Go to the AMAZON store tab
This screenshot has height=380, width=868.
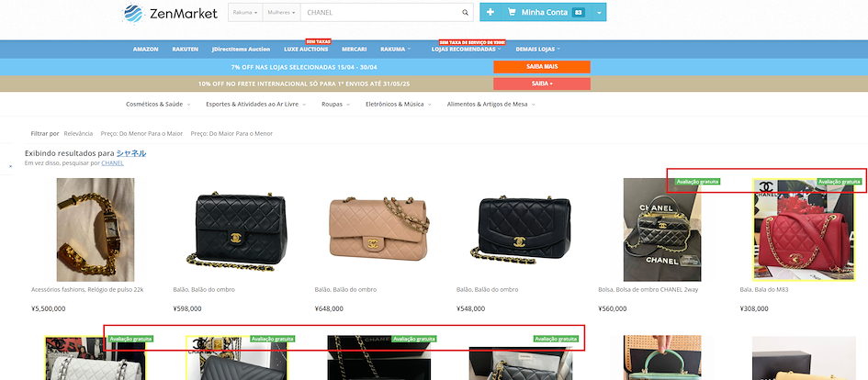coord(146,50)
